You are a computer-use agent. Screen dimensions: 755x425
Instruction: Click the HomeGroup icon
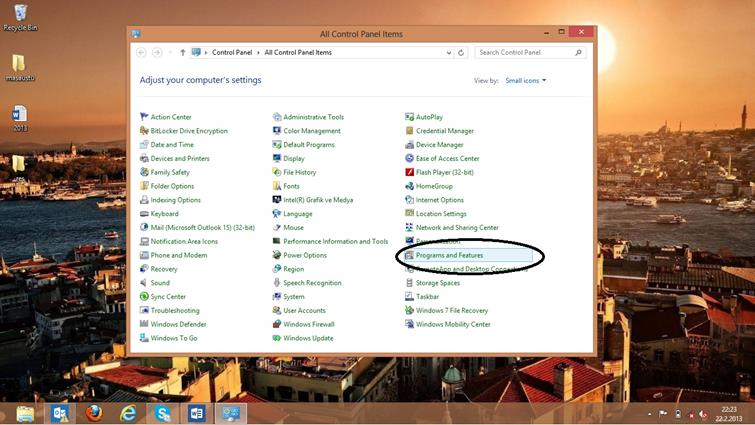pos(409,186)
